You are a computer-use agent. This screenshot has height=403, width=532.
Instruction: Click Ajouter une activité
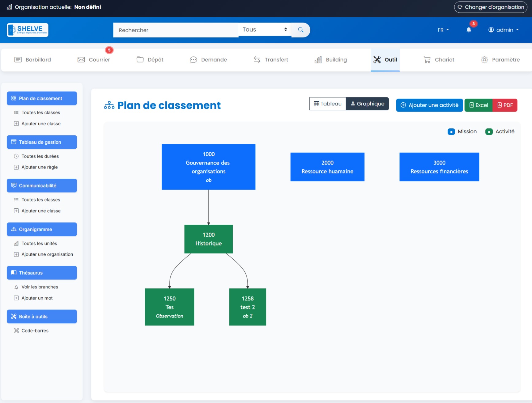(x=429, y=105)
